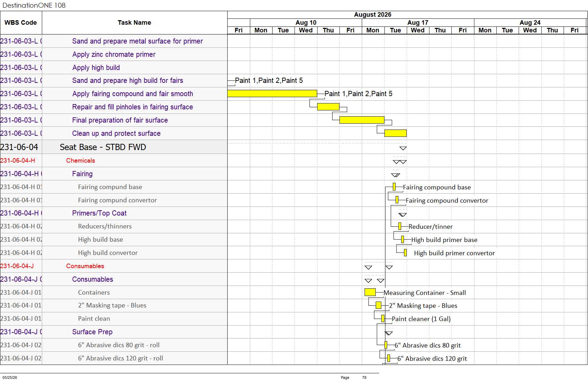The width and height of the screenshot is (588, 382).
Task: Click the yellow bar for "Apply fairing compound"
Action: pyautogui.click(x=272, y=94)
